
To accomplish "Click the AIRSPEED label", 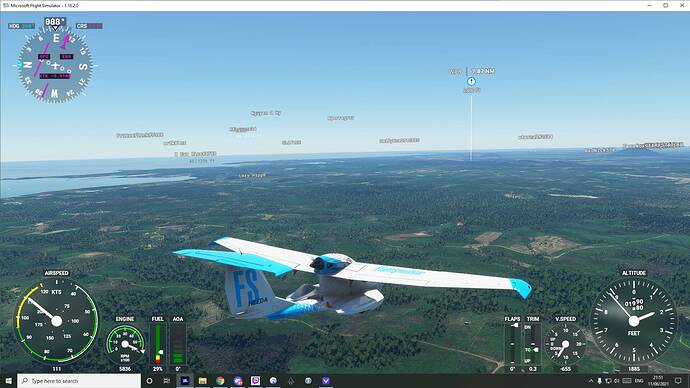I will click(56, 273).
